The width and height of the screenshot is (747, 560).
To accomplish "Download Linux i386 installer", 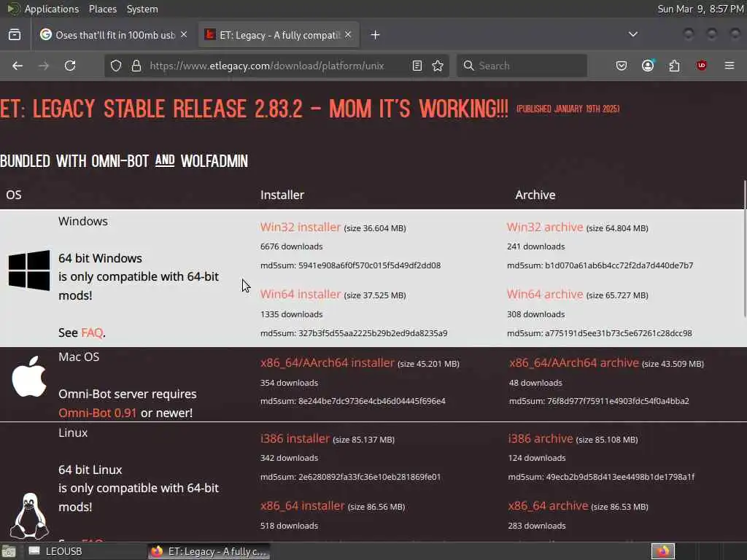I will pos(295,438).
